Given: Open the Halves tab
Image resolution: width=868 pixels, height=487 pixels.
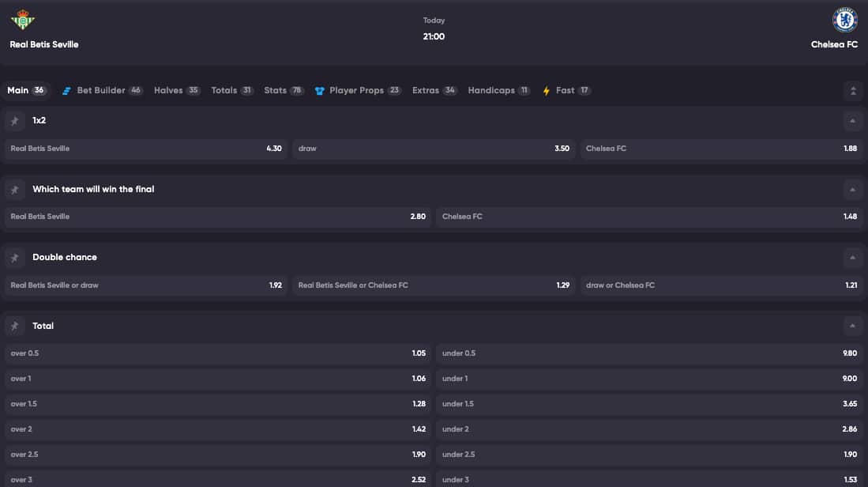Looking at the screenshot, I should coord(177,90).
